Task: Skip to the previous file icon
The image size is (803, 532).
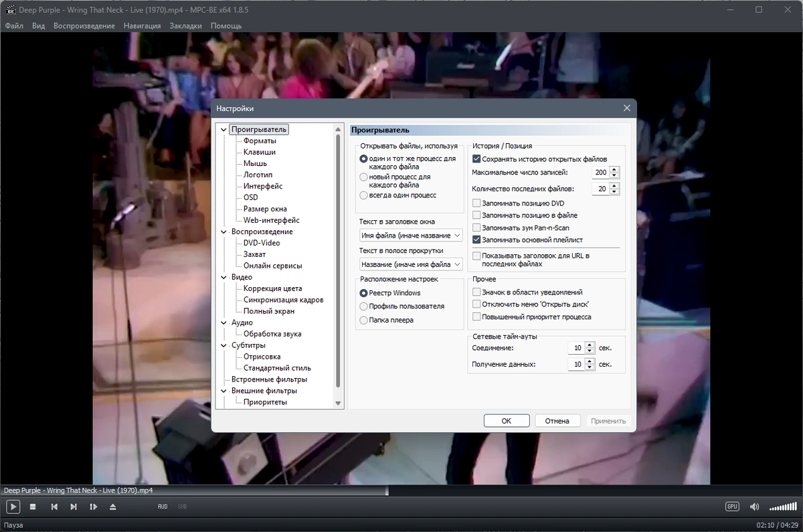Action: [54, 507]
